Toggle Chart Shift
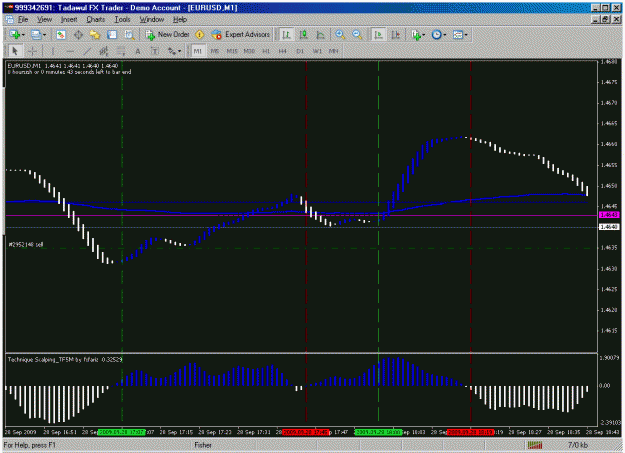This screenshot has height=453, width=625. [395, 35]
